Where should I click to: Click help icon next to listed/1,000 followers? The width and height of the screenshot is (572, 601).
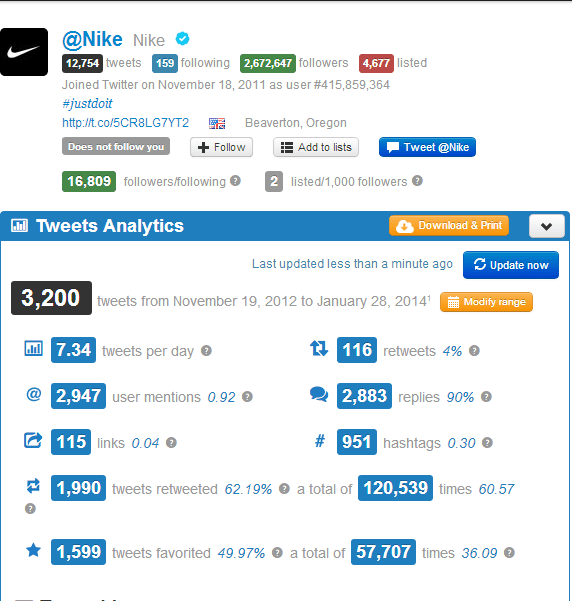click(x=417, y=181)
